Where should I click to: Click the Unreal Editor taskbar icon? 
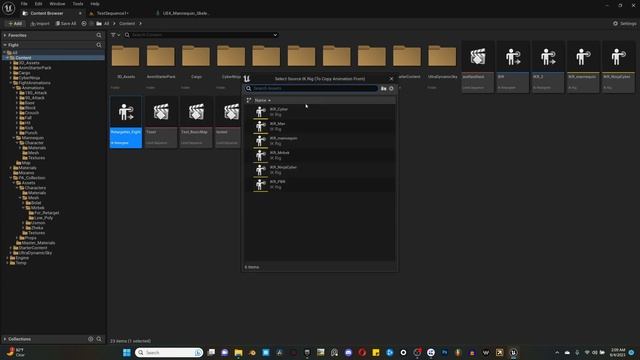513,352
